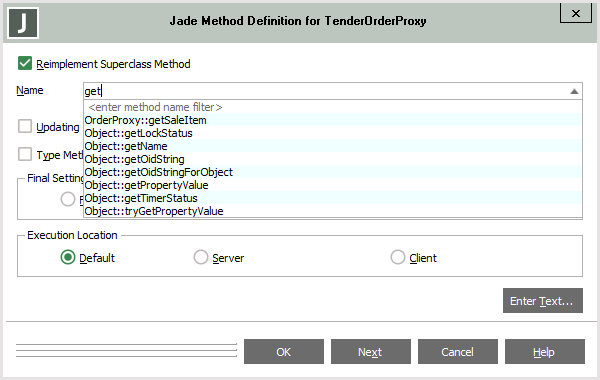Tick the Type Method checkbox
This screenshot has height=380, width=600.
click(25, 155)
